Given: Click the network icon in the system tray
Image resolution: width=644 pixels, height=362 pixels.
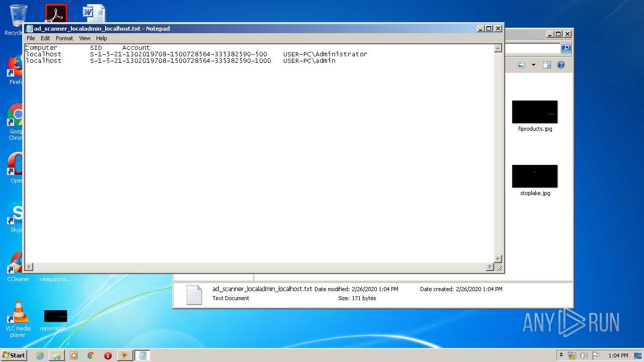Looking at the screenshot, I should (x=572, y=355).
